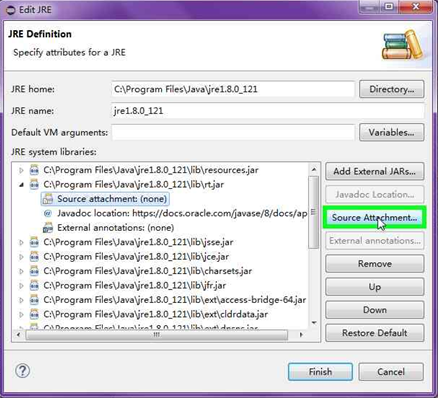Click the jar icon beside jsse.jar
The width and height of the screenshot is (438, 398).
(34, 242)
